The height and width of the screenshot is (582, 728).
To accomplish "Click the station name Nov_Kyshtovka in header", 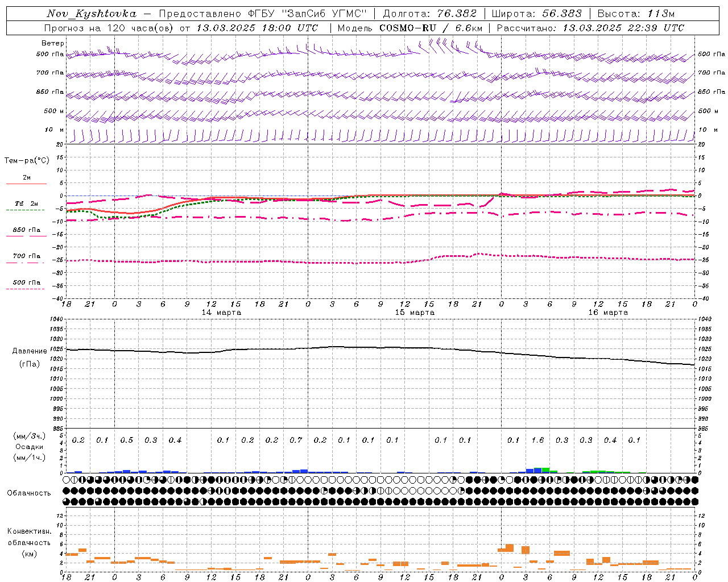I will 92,14.
